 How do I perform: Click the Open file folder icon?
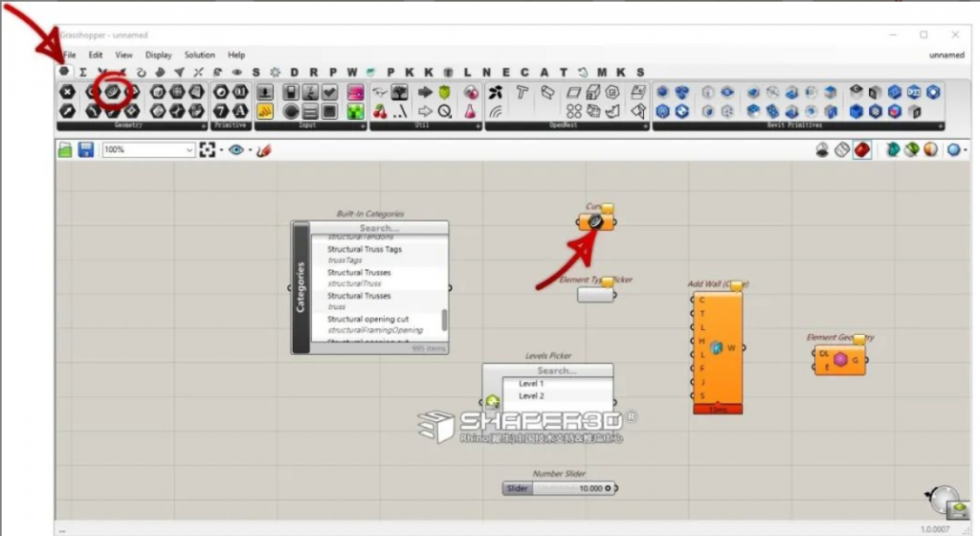(65, 150)
